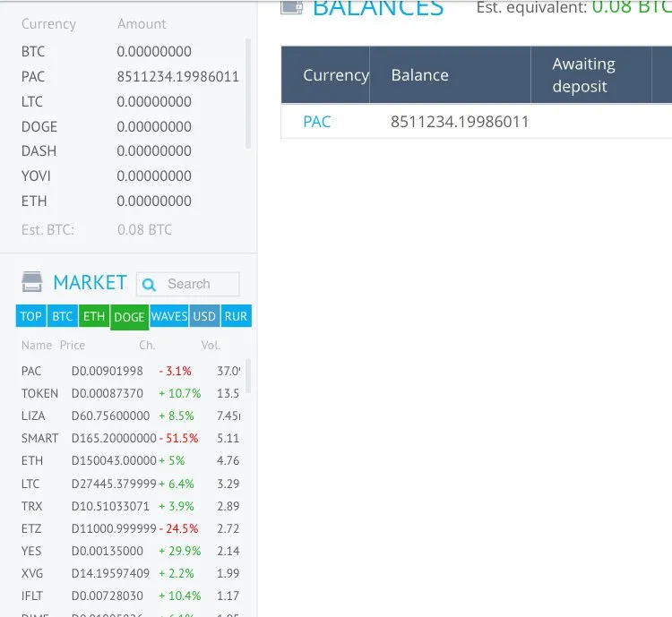Open the PAC link in Balances table
672x617 pixels.
pos(316,122)
